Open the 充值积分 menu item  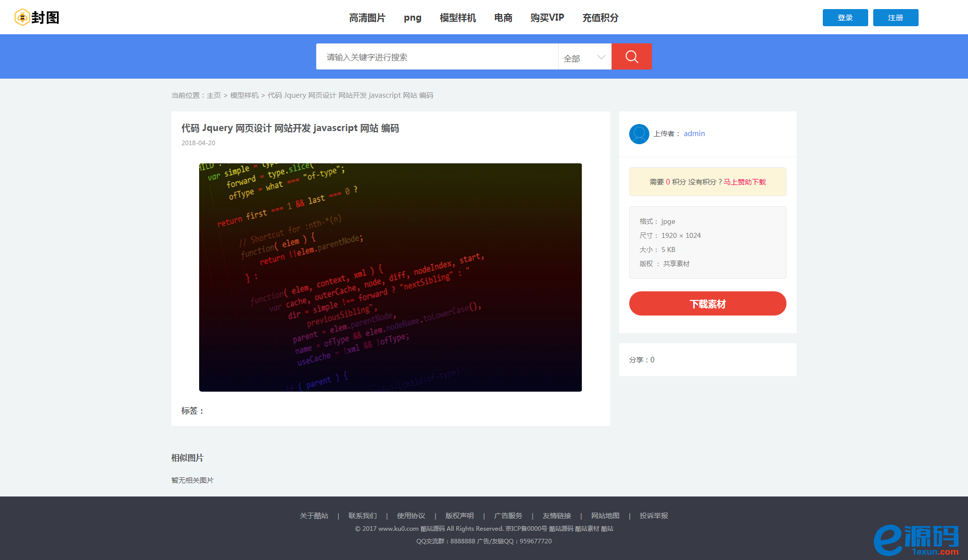tap(600, 18)
